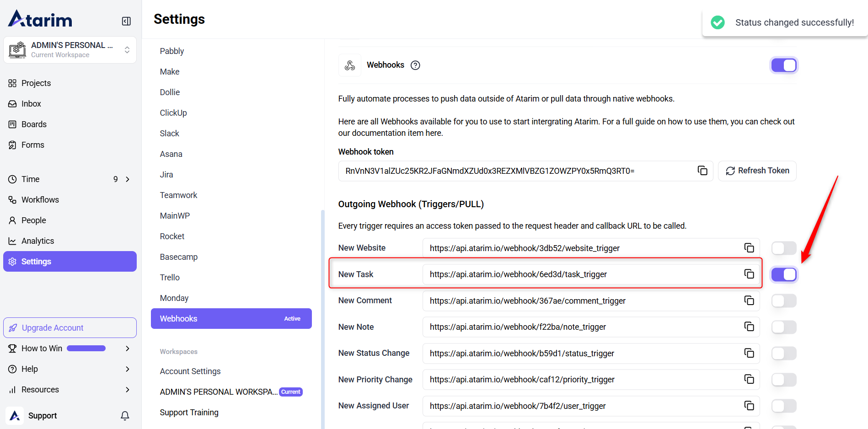The height and width of the screenshot is (429, 868).
Task: Click the Webhooks help question mark icon
Action: click(415, 65)
